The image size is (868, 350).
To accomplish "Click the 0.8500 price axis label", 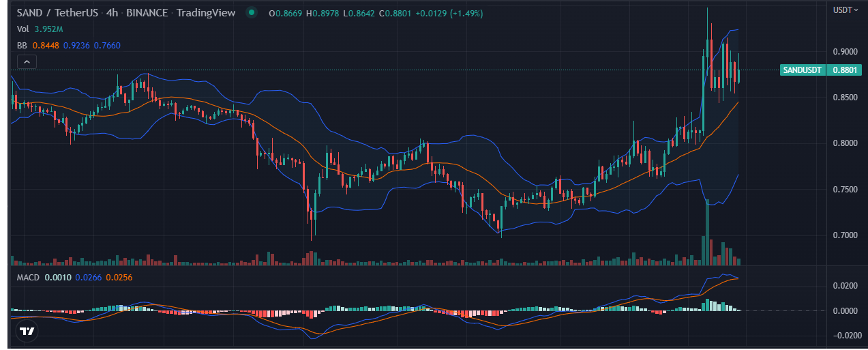I will [844, 98].
